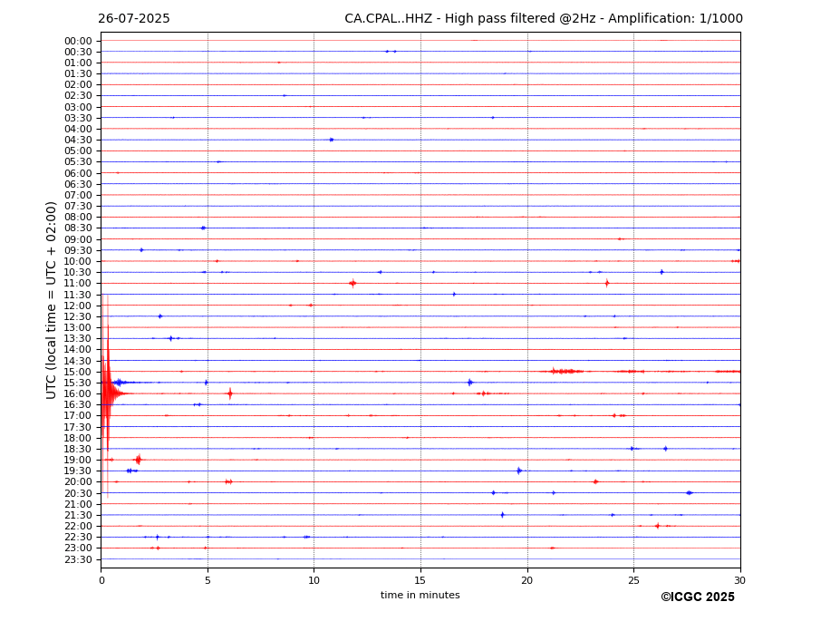Click the blue event near minute 11 at 04:30
This screenshot has width=840, height=631.
(x=332, y=140)
